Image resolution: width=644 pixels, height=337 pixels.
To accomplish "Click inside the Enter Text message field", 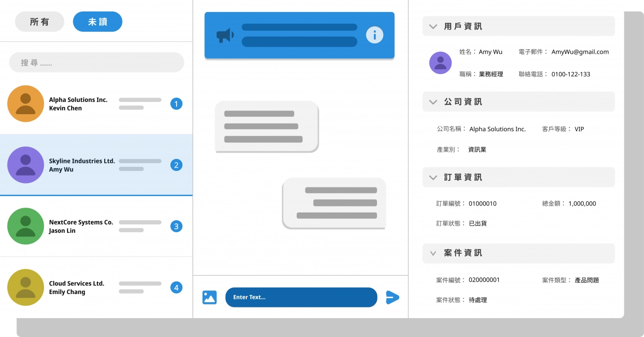I will pyautogui.click(x=301, y=297).
